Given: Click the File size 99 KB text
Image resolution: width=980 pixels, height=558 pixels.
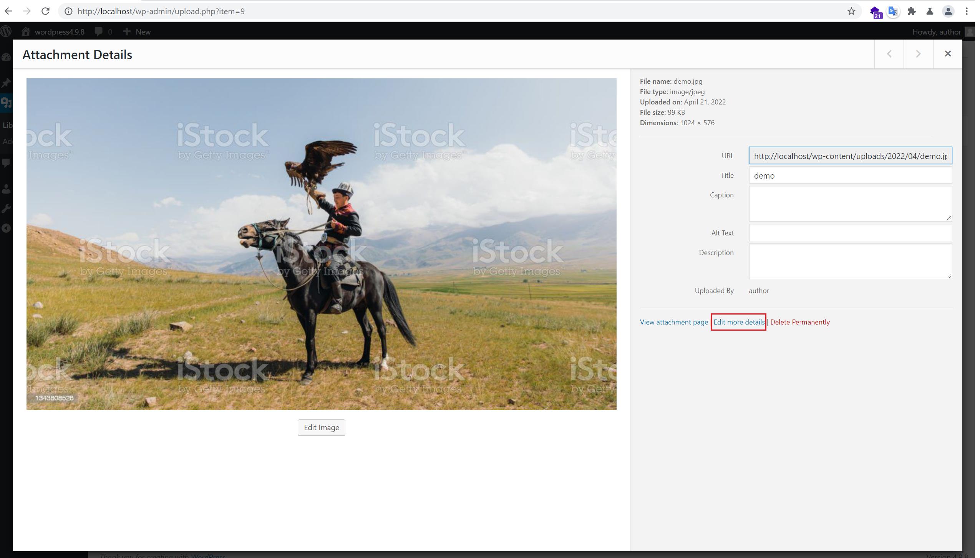Looking at the screenshot, I should (x=662, y=113).
